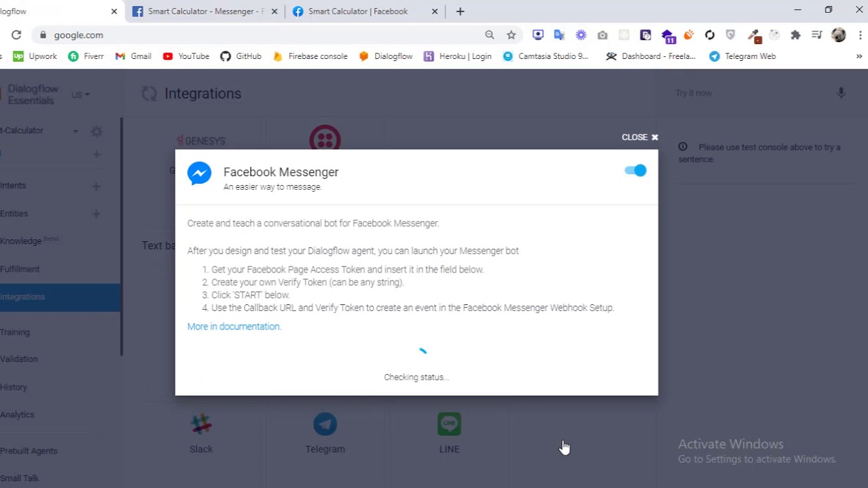Close the Facebook Messenger dialog
868x488 pixels.
tap(639, 137)
